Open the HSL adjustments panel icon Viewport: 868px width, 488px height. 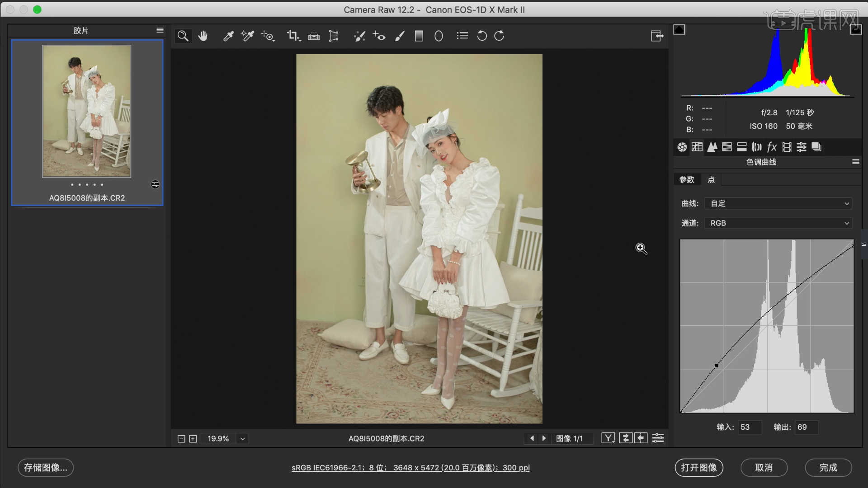727,147
